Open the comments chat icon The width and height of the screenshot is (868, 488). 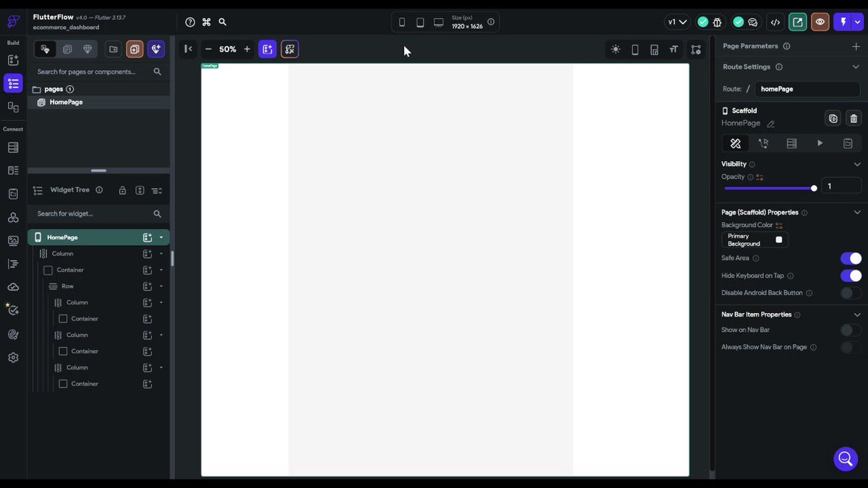(753, 22)
